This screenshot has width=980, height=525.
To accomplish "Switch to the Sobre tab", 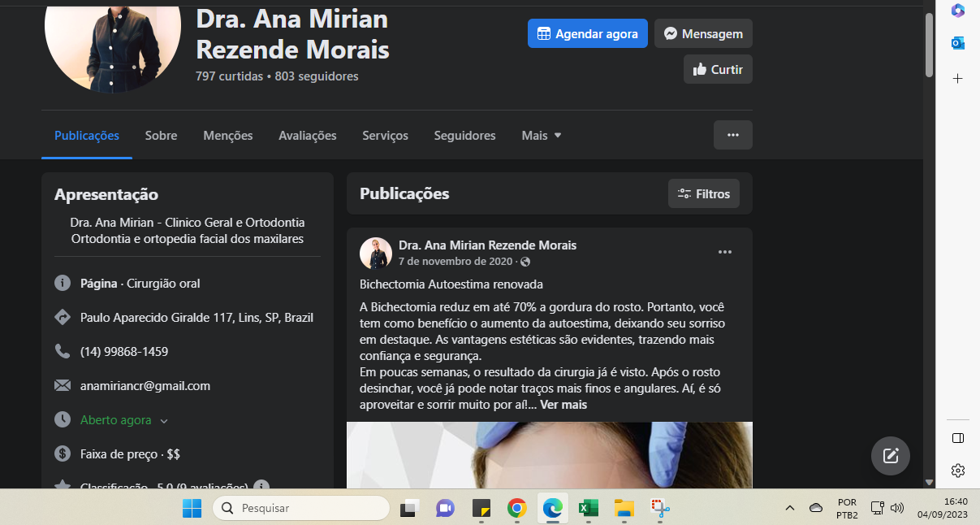I will [161, 136].
